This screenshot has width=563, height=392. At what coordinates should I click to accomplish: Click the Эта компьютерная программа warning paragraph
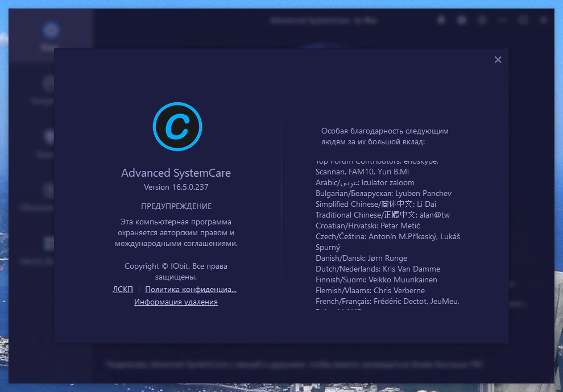click(x=176, y=232)
